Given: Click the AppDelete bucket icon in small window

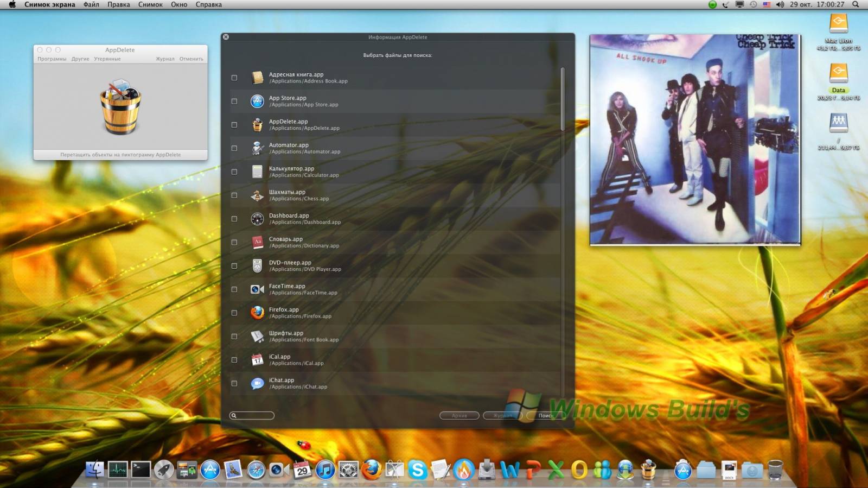Looking at the screenshot, I should point(120,107).
